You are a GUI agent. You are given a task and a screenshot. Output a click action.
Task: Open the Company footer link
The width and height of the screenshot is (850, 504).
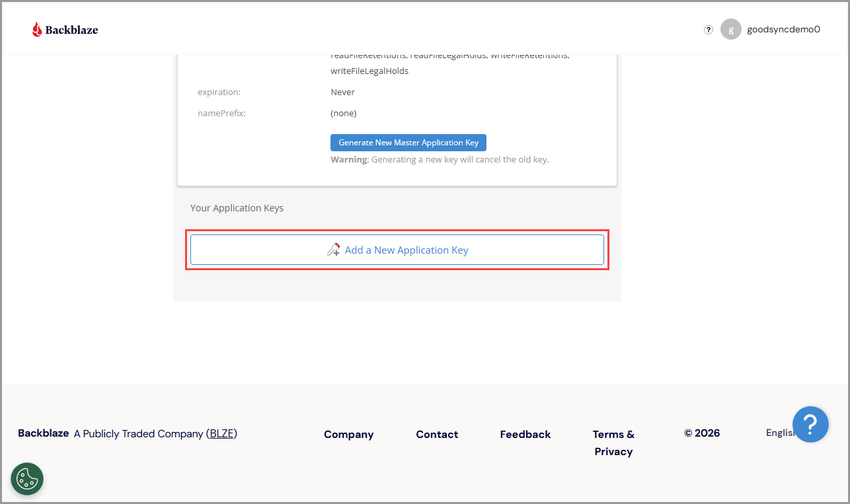(x=348, y=435)
